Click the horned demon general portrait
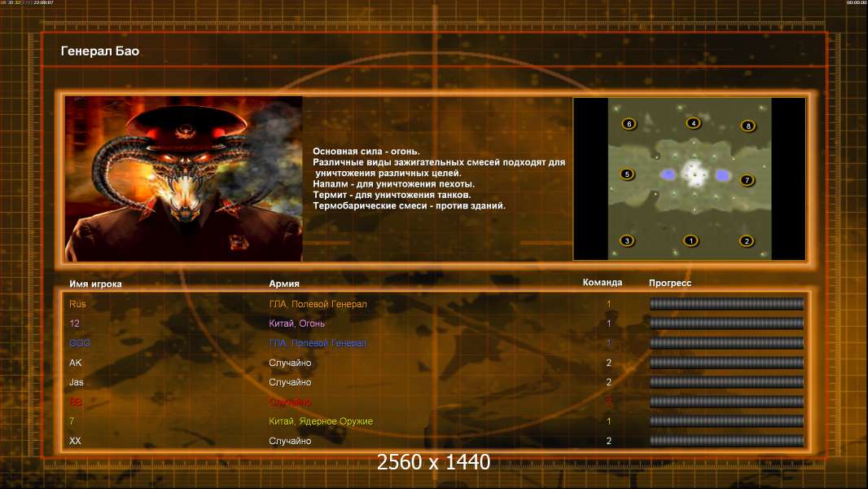The width and height of the screenshot is (868, 489). pos(184,178)
